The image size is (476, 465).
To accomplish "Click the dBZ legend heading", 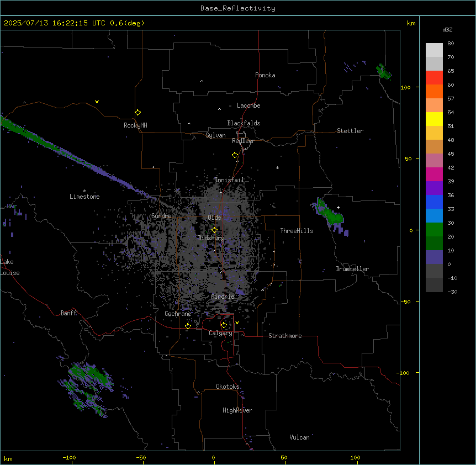I will click(447, 30).
